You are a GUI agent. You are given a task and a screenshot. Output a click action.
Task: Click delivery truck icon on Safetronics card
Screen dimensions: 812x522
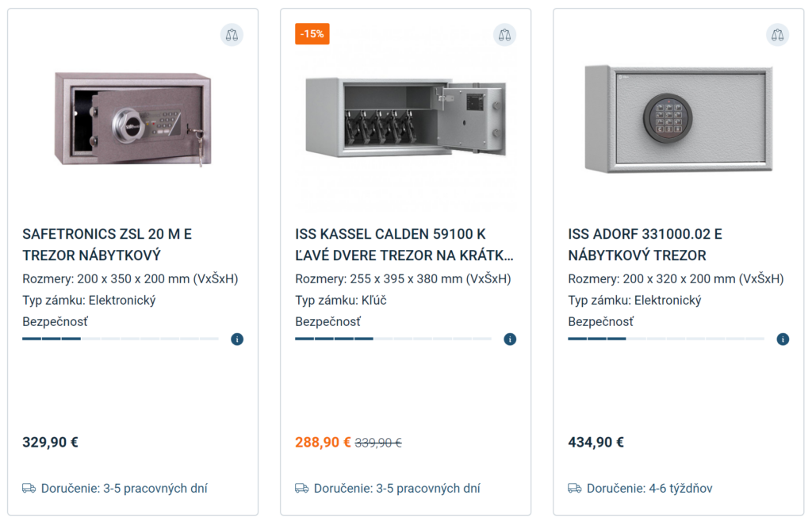(x=29, y=489)
